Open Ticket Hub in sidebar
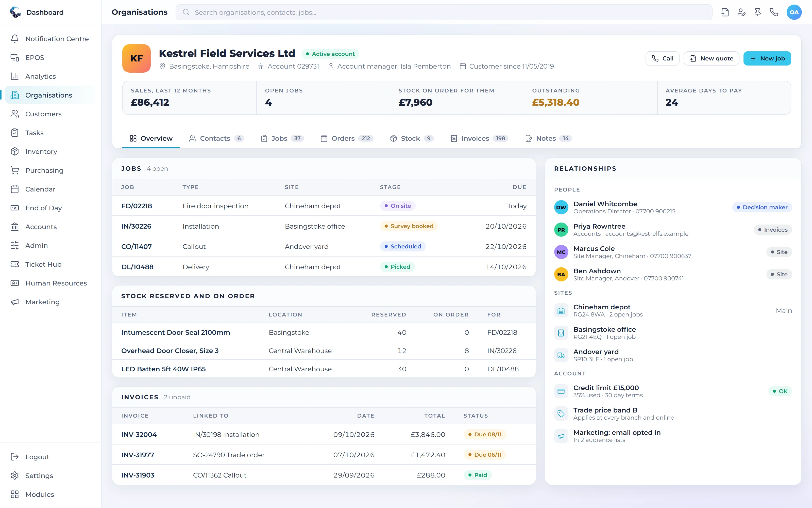The width and height of the screenshot is (812, 508). tap(50, 264)
